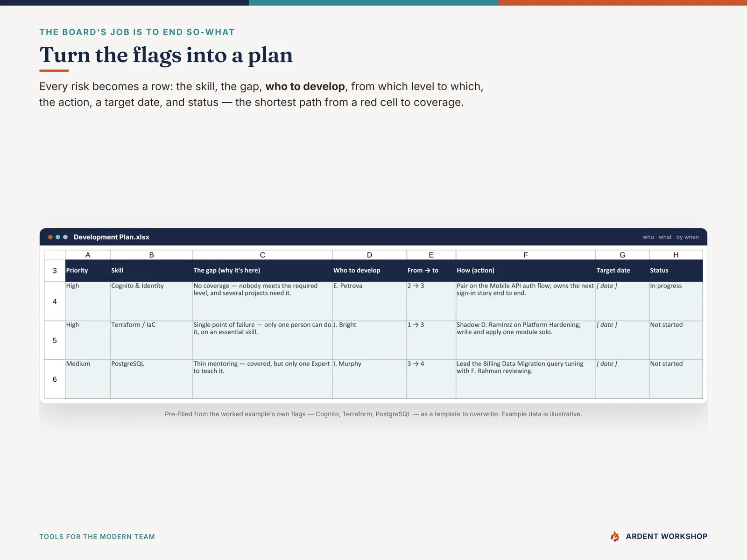The height and width of the screenshot is (560, 747).
Task: Click 'THE BOARD'S JOB IS TO END SO-WHAT' eyebrow
Action: 137,32
